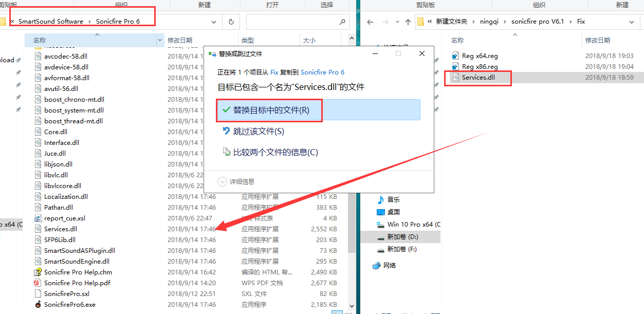
Task: Click the search magnifier icon in the left window
Action: 342,22
